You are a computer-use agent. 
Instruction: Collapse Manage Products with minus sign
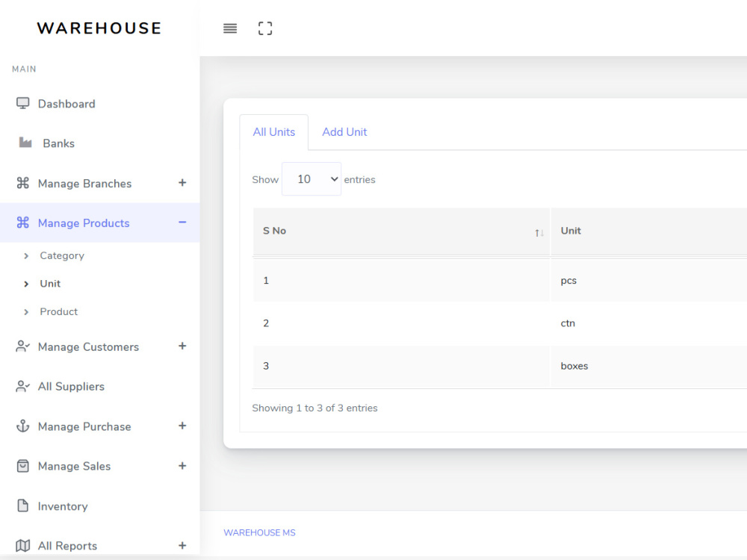click(x=182, y=223)
